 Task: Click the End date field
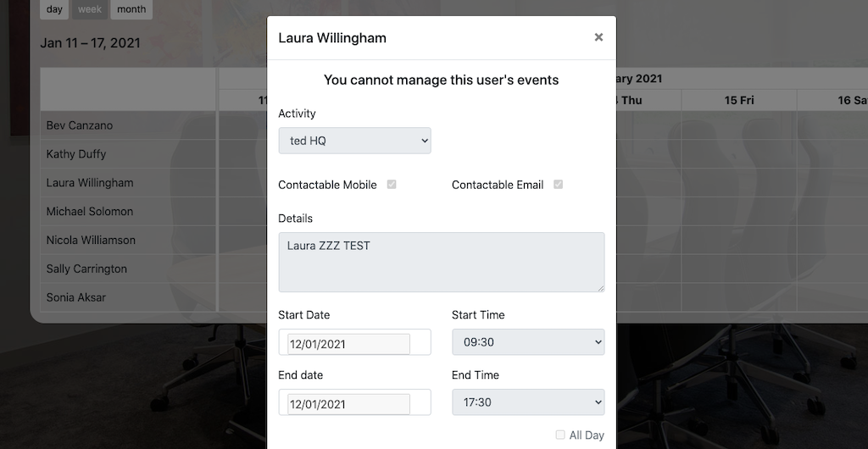point(349,404)
